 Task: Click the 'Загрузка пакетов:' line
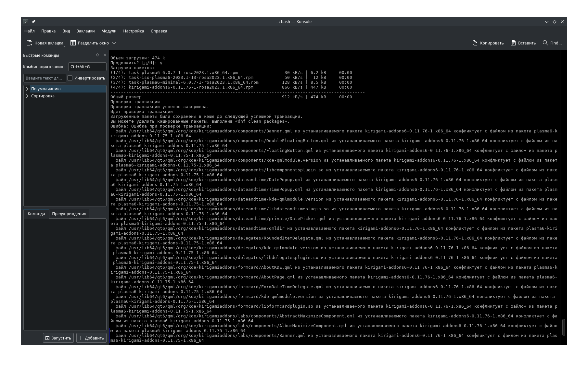coord(133,68)
